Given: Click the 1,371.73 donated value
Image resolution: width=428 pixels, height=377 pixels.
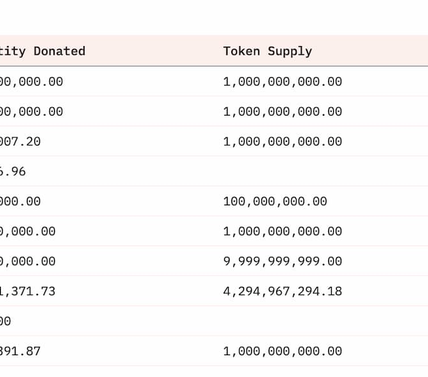Looking at the screenshot, I should (28, 291).
